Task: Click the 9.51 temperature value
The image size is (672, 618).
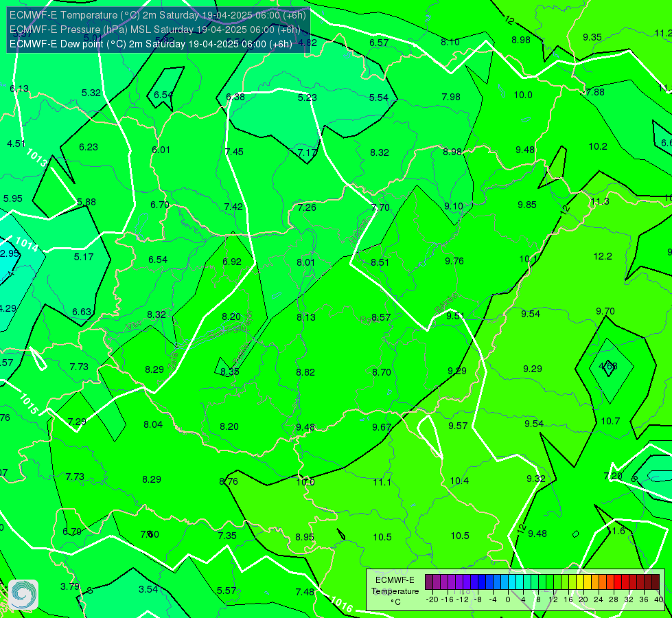Action: pyautogui.click(x=455, y=316)
